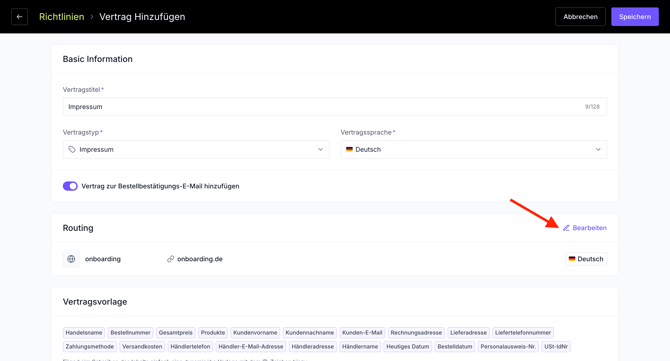Insert the Liefertelefonnummer variable tag
Screen dimensions: 670x361
[x=523, y=333]
